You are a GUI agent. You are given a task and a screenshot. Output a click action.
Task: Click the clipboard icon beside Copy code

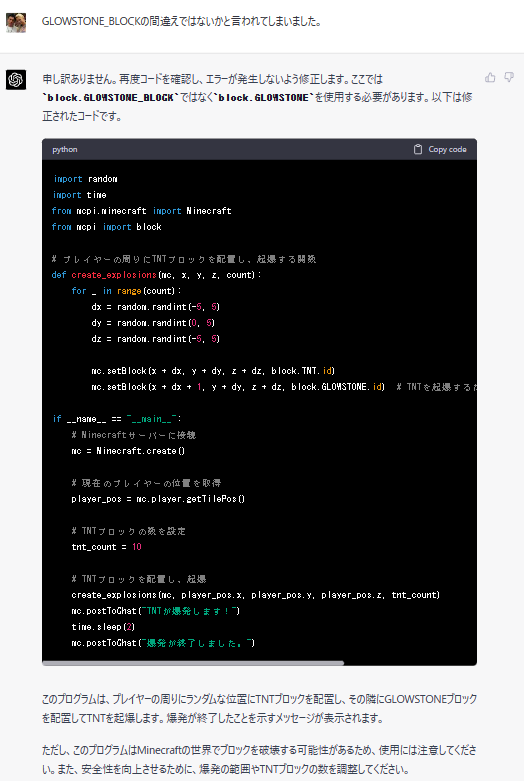pyautogui.click(x=418, y=149)
